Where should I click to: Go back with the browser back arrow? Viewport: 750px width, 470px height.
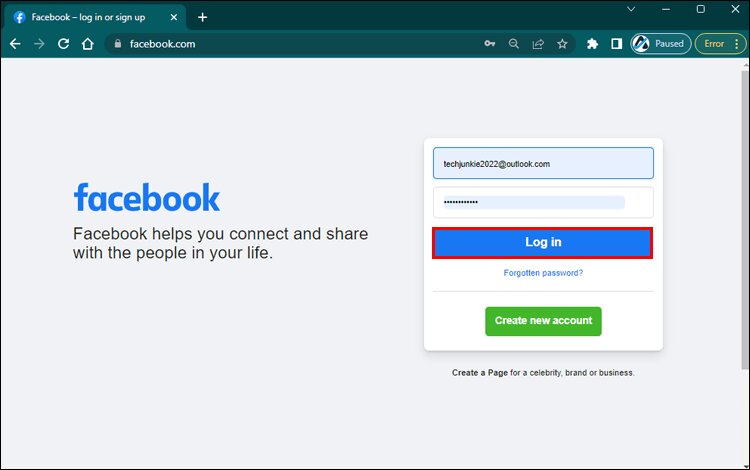[x=15, y=44]
